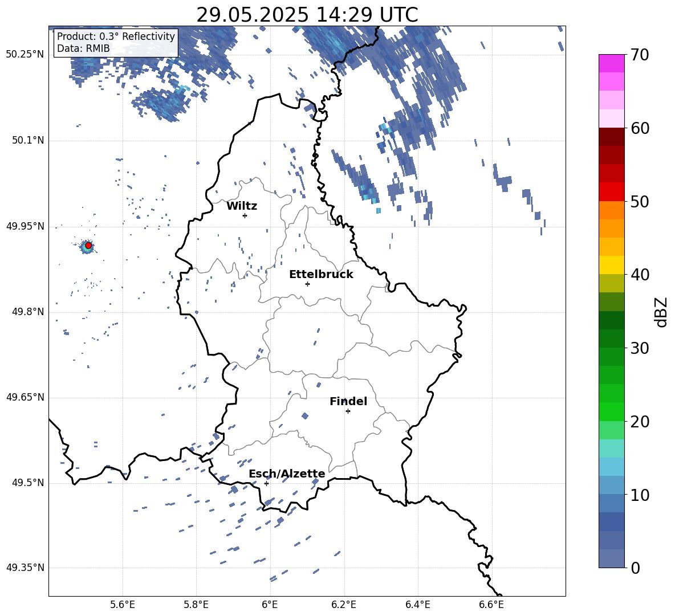
Task: Click the Findel station cross marker
Action: coord(348,411)
